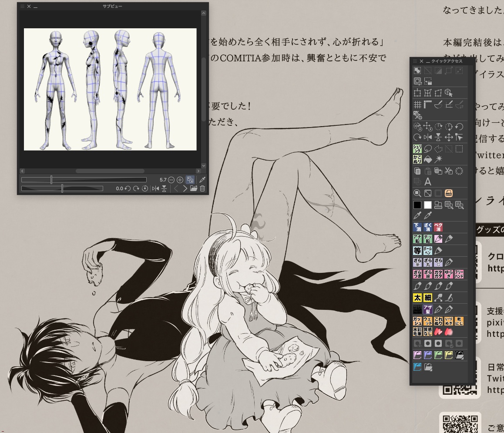Image resolution: width=504 pixels, height=433 pixels.
Task: Select the 細 line width tool
Action: pyautogui.click(x=428, y=298)
